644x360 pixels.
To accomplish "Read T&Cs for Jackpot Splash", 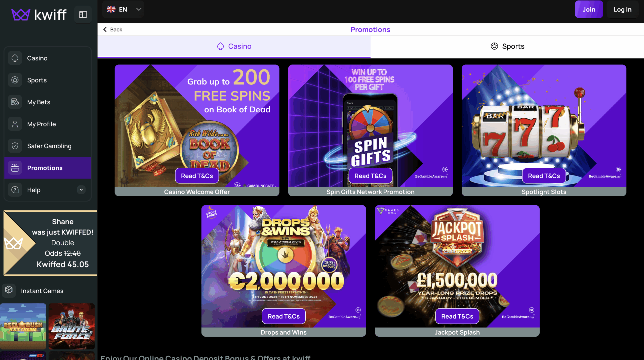I will 457,316.
